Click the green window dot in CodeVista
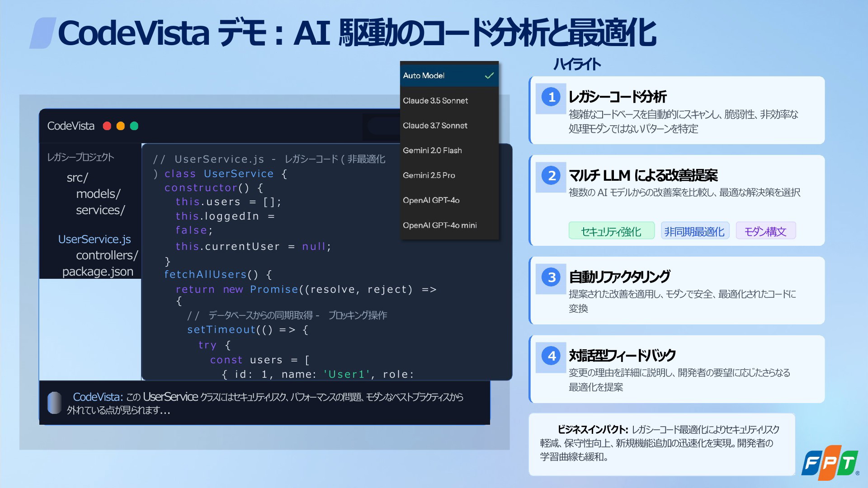Screen dimensions: 868x488 [134, 126]
